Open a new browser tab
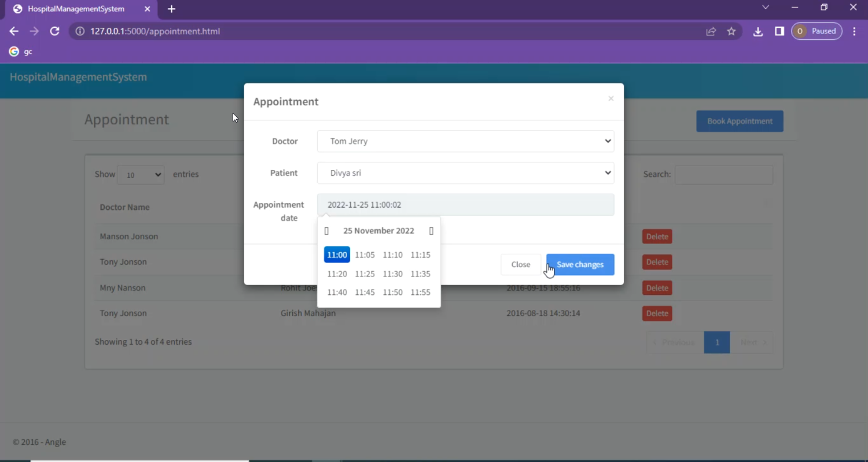 171,9
